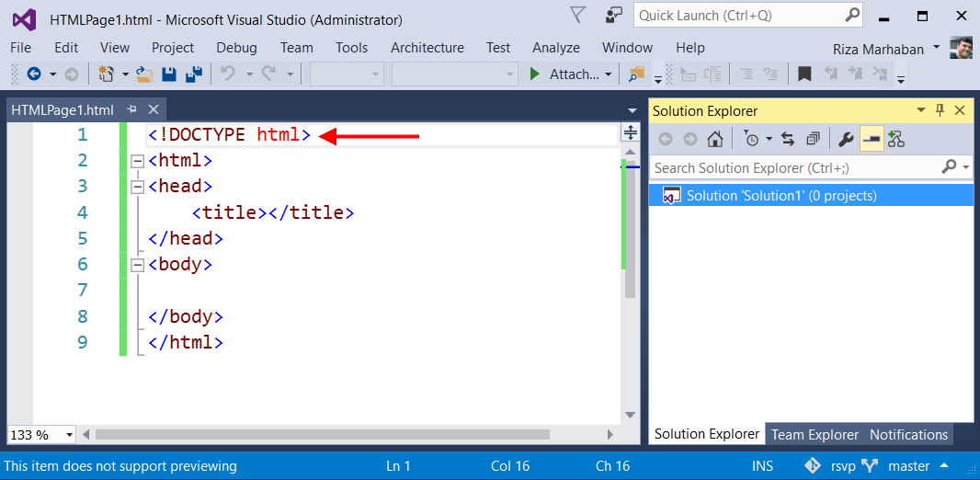
Task: Click the Save All toolbar icon
Action: pos(194,74)
